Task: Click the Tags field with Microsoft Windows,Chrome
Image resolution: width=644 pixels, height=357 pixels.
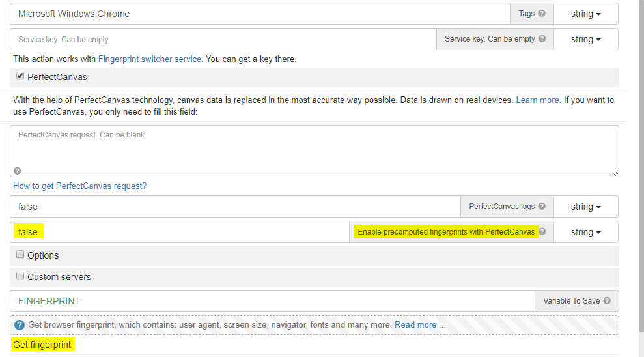Action: pos(260,14)
